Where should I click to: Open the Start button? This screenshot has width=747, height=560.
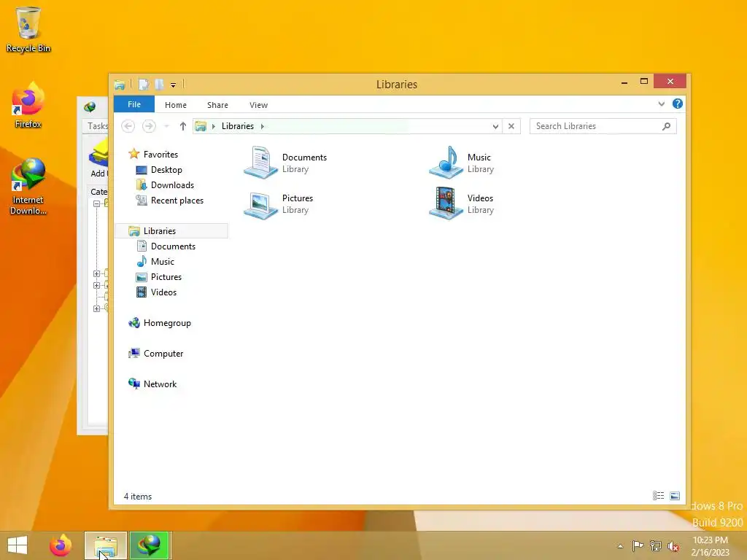18,545
